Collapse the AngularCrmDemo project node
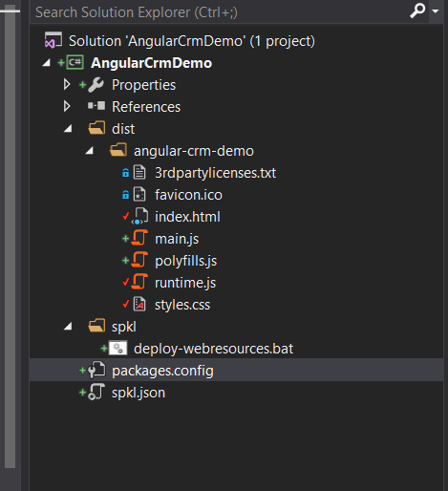The height and width of the screenshot is (491, 448). (47, 63)
